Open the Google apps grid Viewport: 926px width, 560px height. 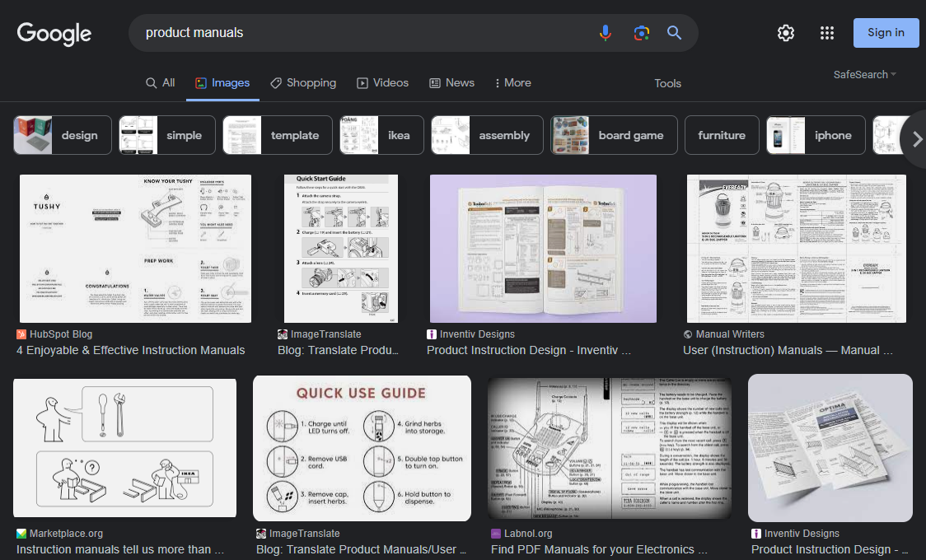click(x=827, y=33)
